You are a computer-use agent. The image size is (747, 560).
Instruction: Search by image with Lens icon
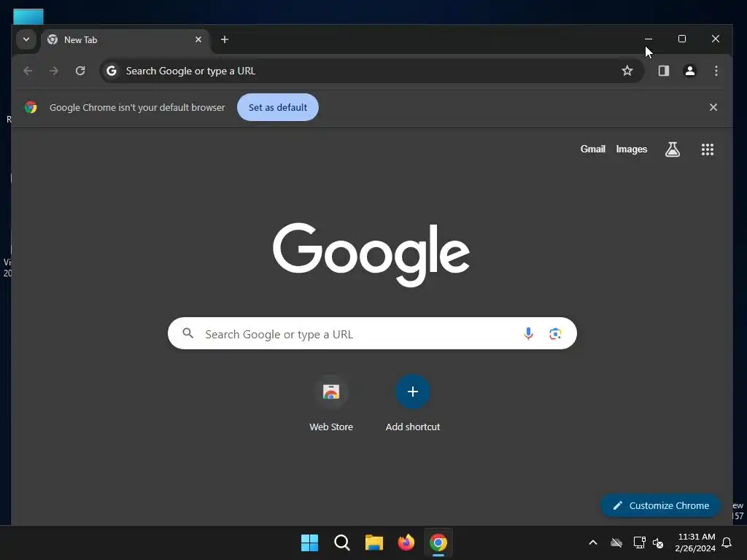[x=555, y=333]
